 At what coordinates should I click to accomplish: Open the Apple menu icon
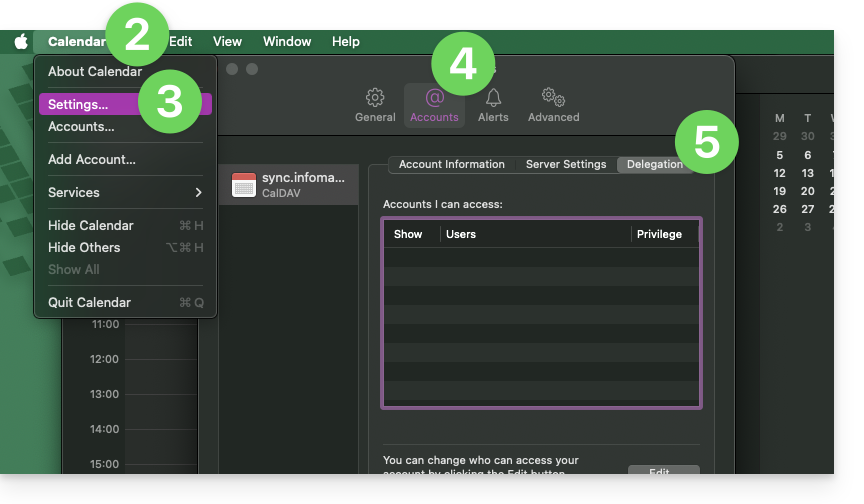tap(21, 42)
